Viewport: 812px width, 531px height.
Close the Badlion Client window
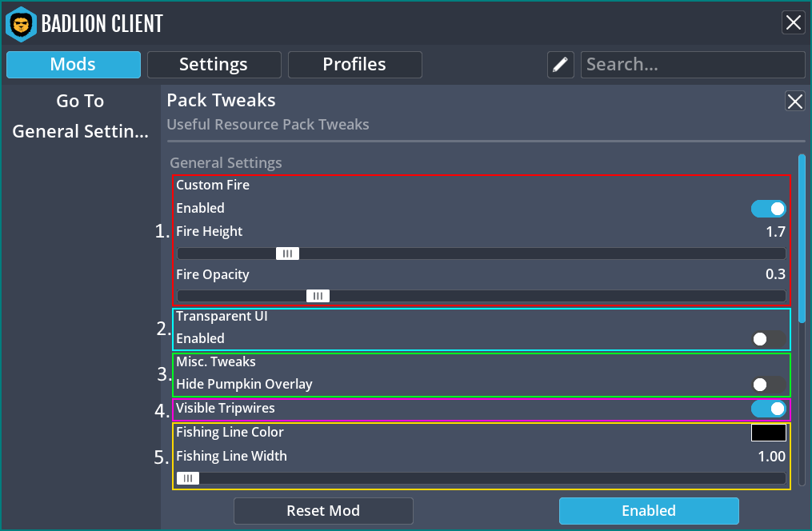(x=793, y=22)
